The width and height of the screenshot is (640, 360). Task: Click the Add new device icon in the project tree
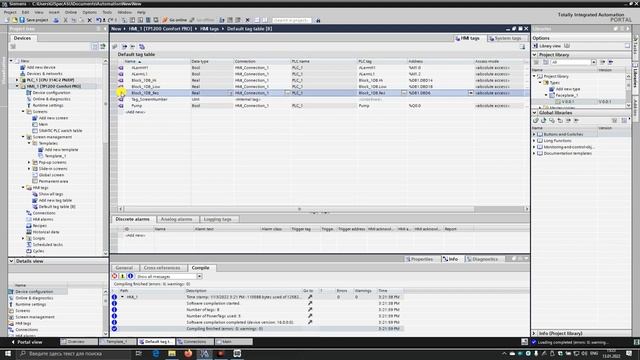(x=22, y=67)
